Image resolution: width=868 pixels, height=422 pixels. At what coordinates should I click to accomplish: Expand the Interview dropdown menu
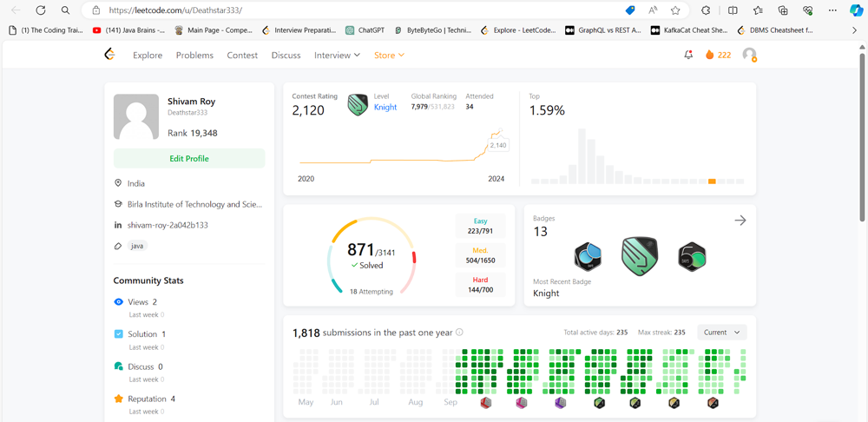(337, 56)
